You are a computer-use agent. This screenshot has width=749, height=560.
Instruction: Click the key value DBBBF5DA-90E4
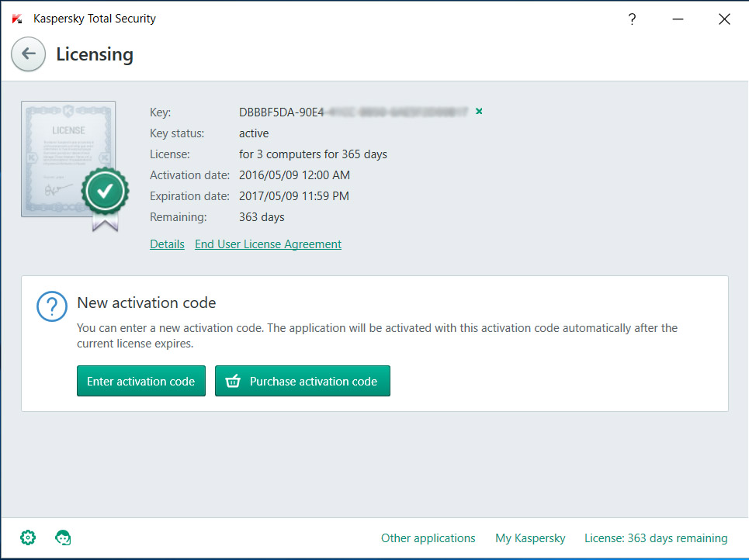click(x=281, y=112)
